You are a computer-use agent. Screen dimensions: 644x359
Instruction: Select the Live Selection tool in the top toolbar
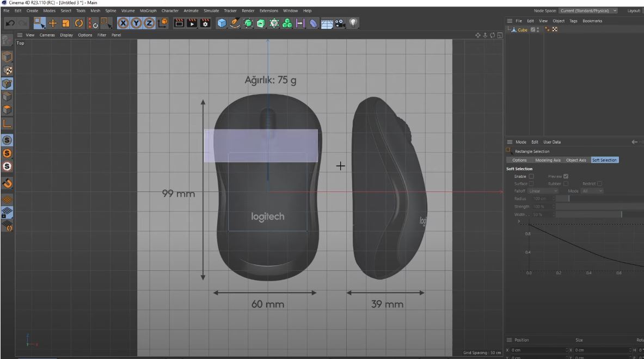39,23
